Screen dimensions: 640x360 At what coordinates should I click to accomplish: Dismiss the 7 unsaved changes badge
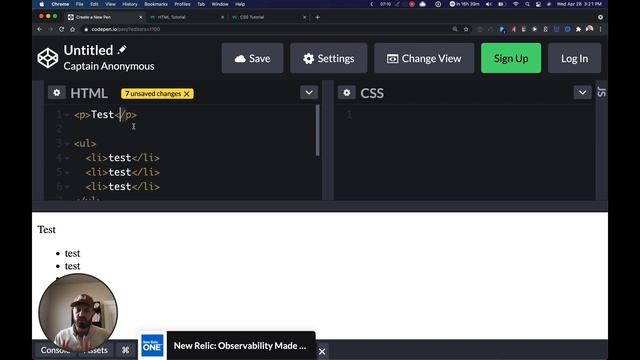(187, 94)
